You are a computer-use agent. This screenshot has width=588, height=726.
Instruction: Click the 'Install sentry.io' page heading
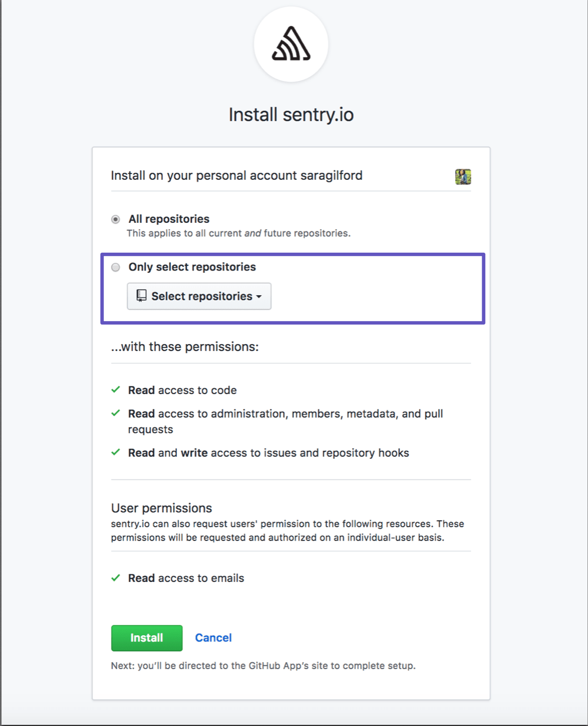coord(291,115)
